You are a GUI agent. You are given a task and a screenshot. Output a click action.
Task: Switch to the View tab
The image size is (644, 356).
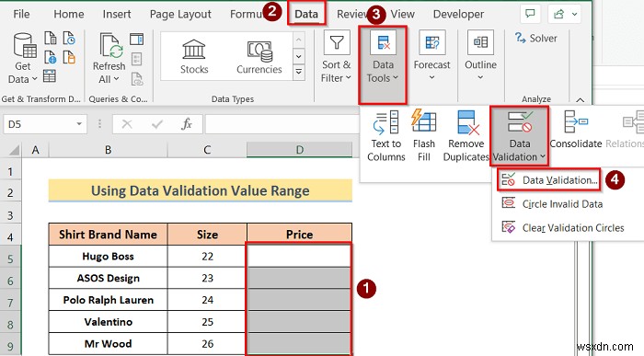403,14
